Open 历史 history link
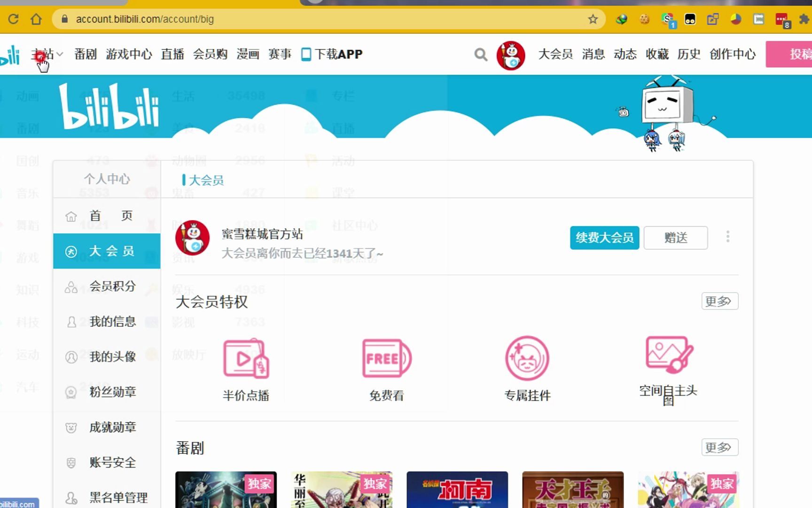 [x=689, y=54]
